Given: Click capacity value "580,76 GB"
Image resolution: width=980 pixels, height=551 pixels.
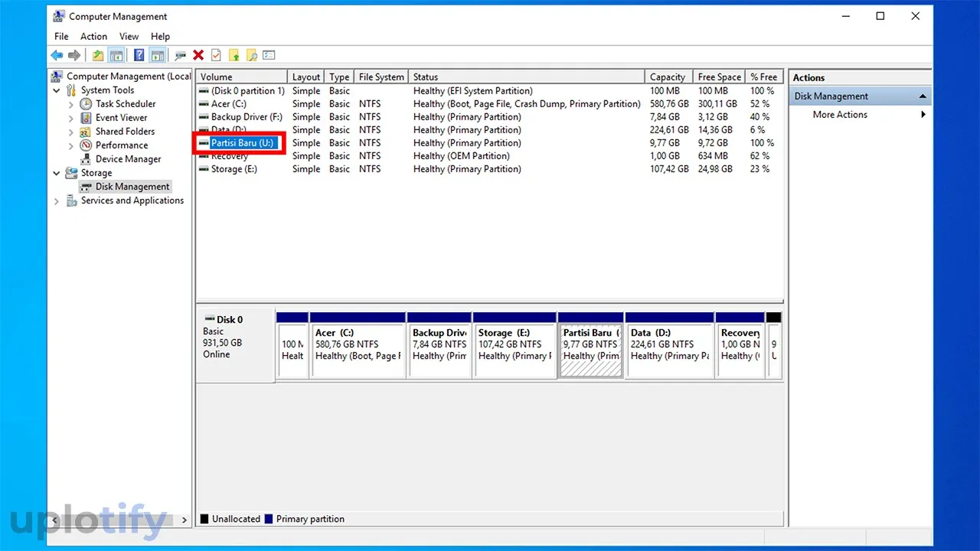Looking at the screenshot, I should [669, 104].
